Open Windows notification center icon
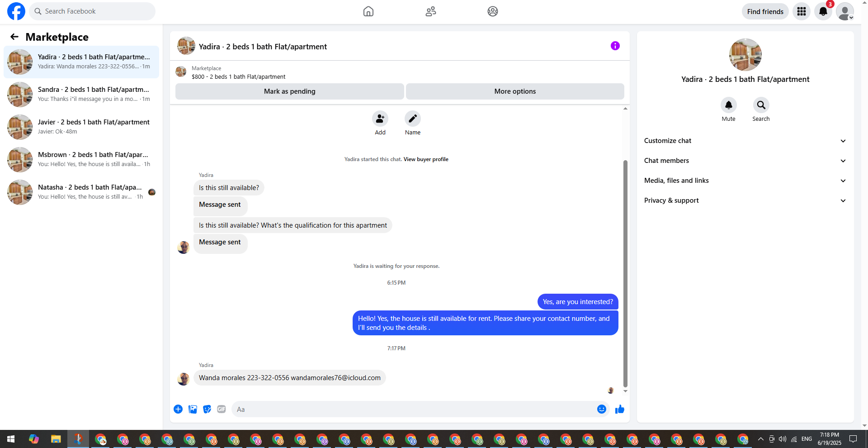Image resolution: width=868 pixels, height=448 pixels. (x=853, y=439)
